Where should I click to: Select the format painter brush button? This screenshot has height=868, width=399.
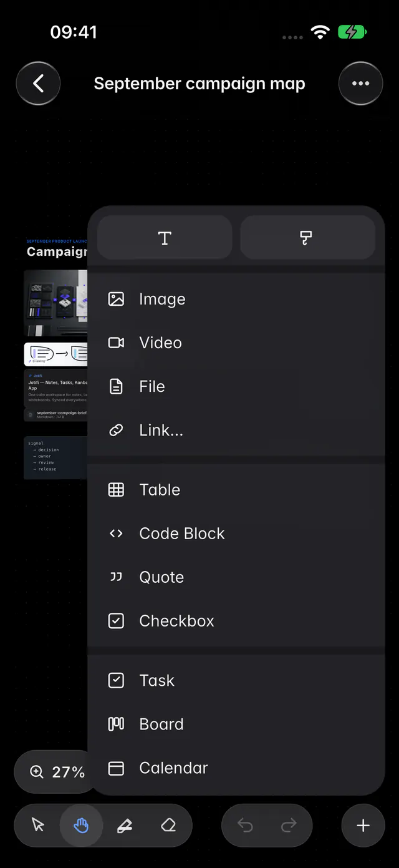[307, 238]
